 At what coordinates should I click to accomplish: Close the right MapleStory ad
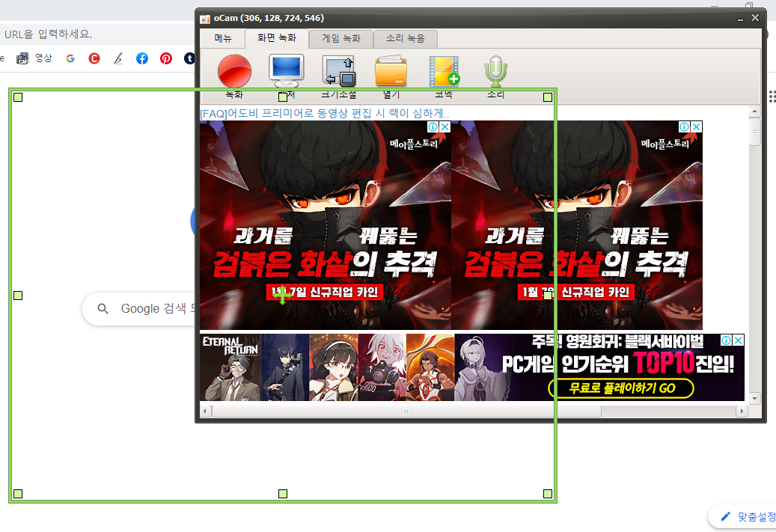697,126
